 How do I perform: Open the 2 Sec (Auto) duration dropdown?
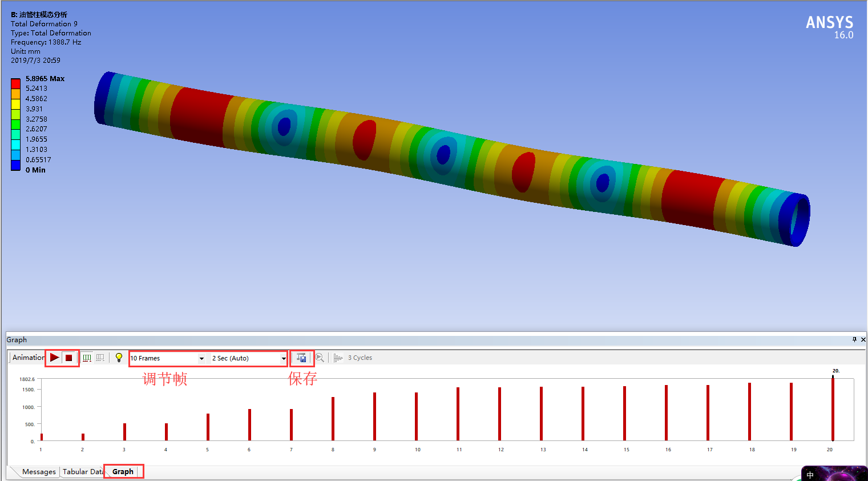pos(284,358)
